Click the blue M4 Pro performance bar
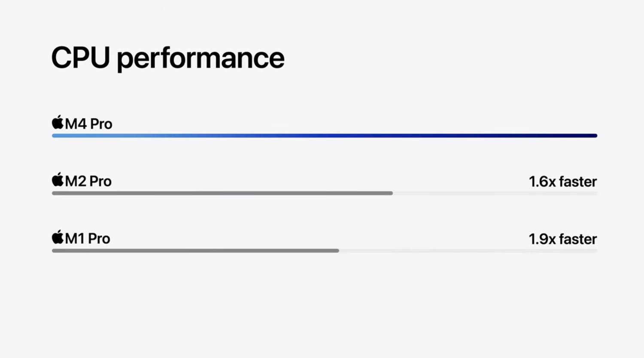 (x=325, y=136)
